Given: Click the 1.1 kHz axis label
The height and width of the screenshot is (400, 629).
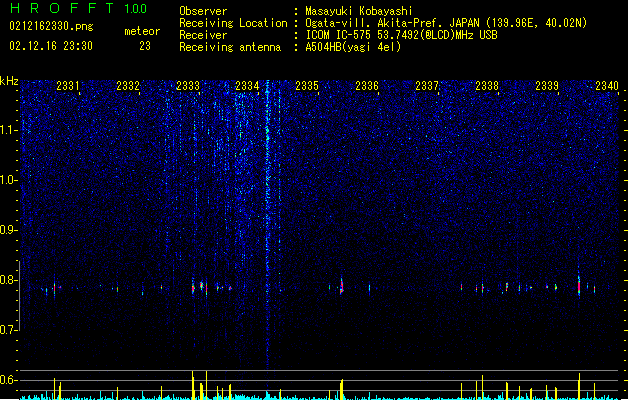Looking at the screenshot, I should point(9,130).
